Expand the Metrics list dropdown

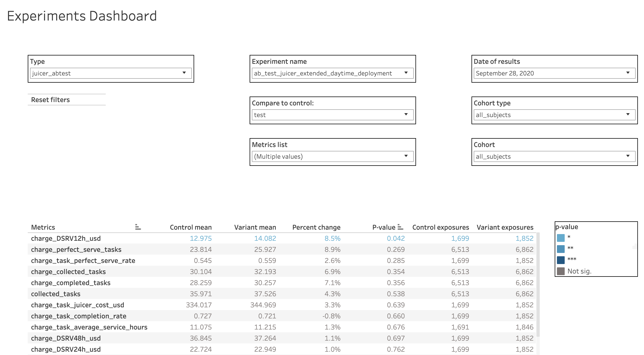pyautogui.click(x=406, y=156)
